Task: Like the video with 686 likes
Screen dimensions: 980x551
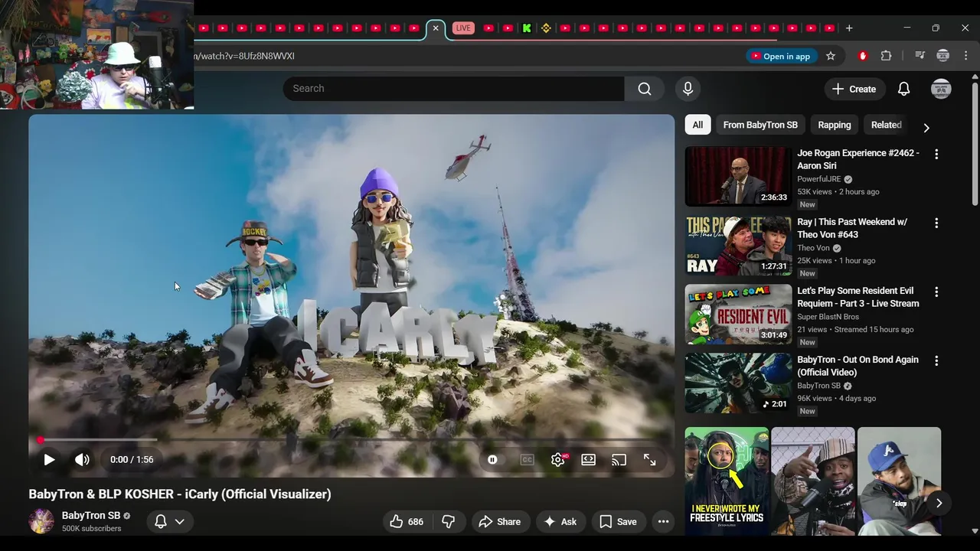Action: tap(407, 522)
